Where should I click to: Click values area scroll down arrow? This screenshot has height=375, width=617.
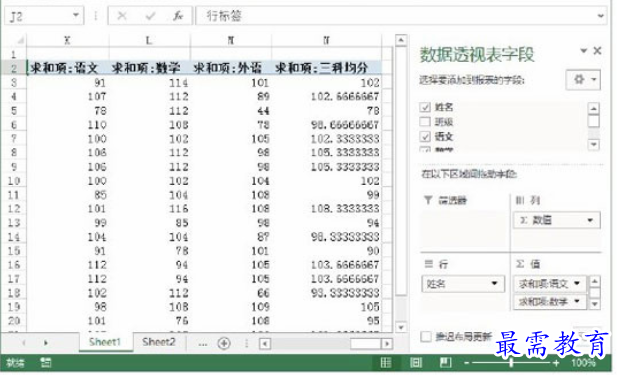click(x=594, y=303)
